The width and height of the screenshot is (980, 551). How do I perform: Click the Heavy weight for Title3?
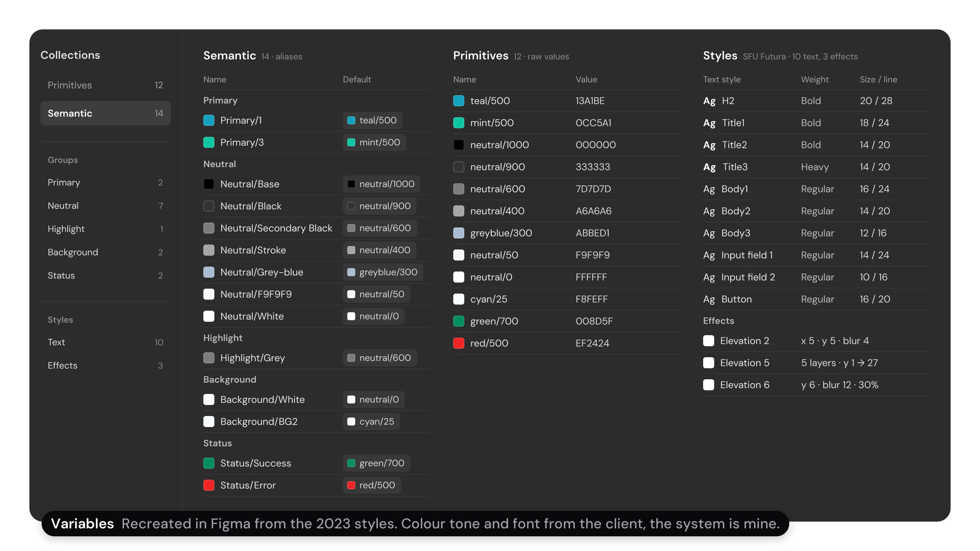[815, 167]
